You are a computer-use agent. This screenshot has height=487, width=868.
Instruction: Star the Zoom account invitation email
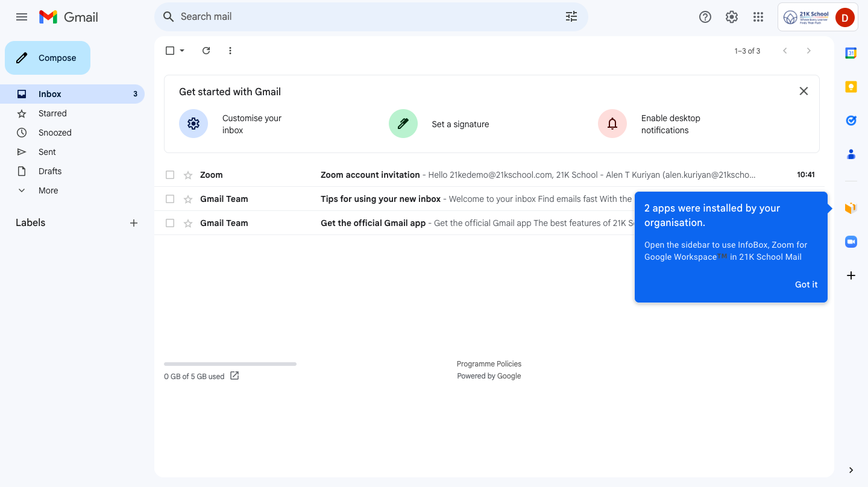coord(188,175)
